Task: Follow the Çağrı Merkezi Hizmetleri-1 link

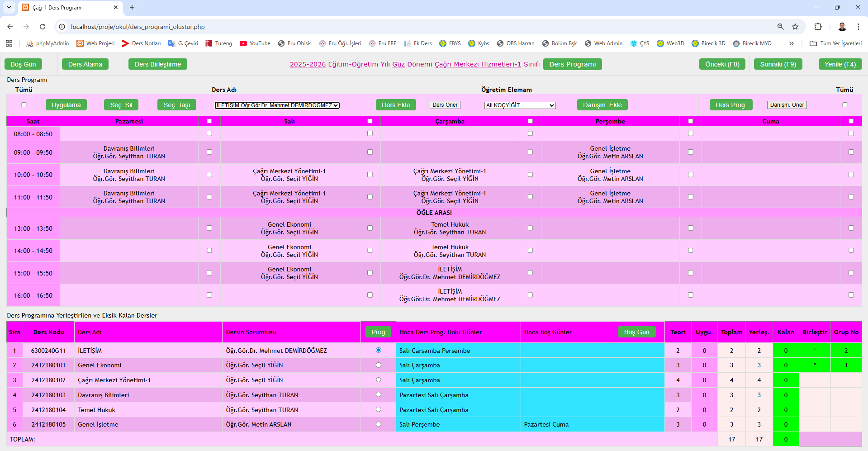Action: [x=478, y=64]
